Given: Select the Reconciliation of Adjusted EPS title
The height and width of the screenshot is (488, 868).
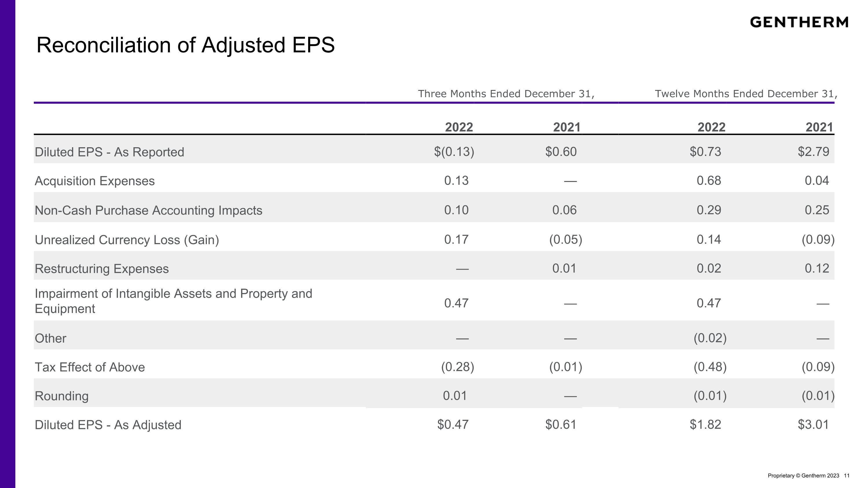Looking at the screenshot, I should 185,45.
